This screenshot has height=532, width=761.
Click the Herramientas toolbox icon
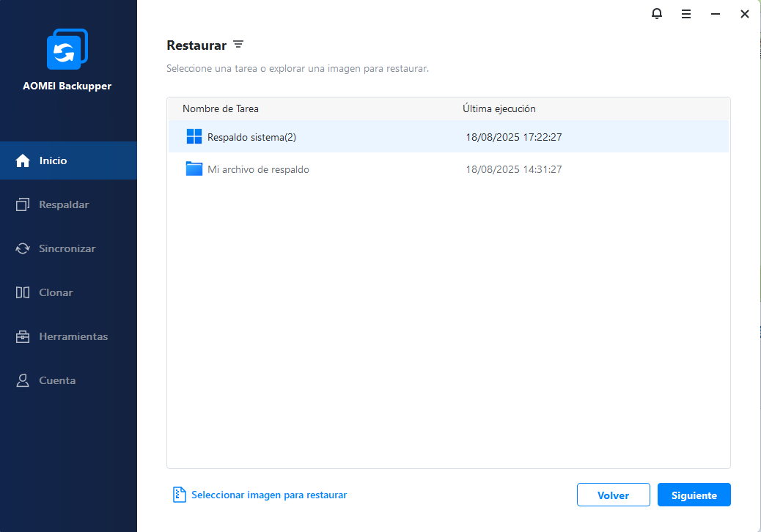click(x=23, y=336)
